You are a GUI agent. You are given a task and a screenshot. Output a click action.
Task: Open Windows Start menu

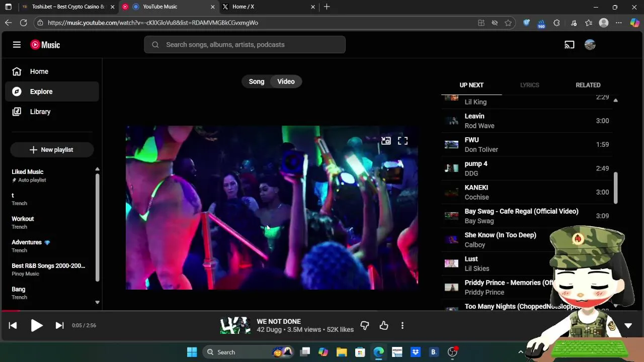192,352
